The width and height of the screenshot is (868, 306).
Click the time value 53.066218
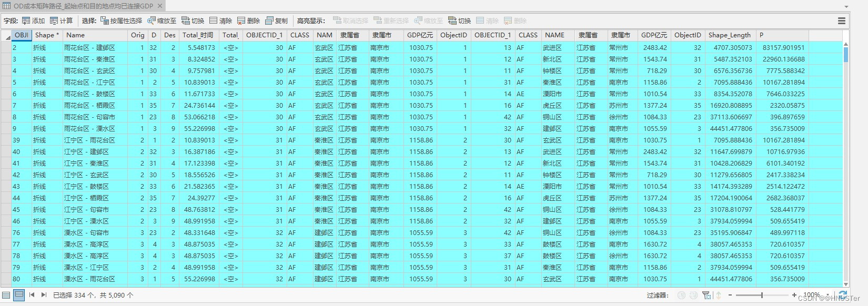pyautogui.click(x=199, y=117)
